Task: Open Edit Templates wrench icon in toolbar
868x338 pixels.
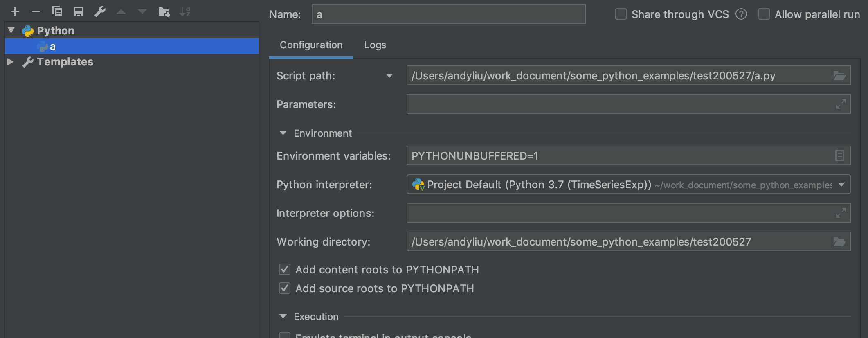Action: pos(100,12)
